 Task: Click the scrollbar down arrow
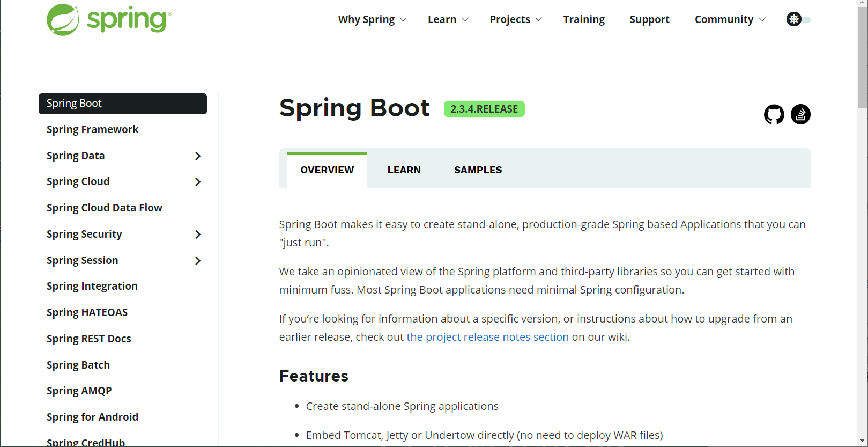862,441
